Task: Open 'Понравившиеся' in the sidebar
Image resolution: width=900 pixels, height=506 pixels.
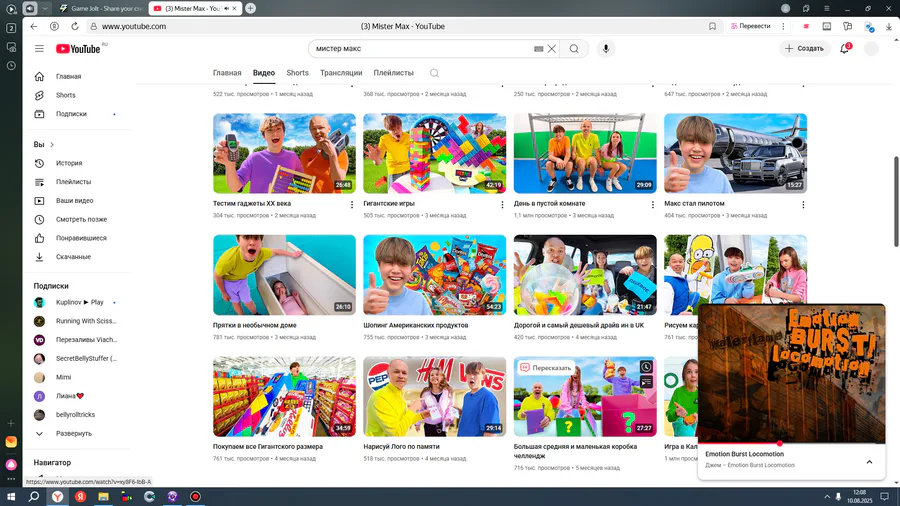Action: [81, 238]
